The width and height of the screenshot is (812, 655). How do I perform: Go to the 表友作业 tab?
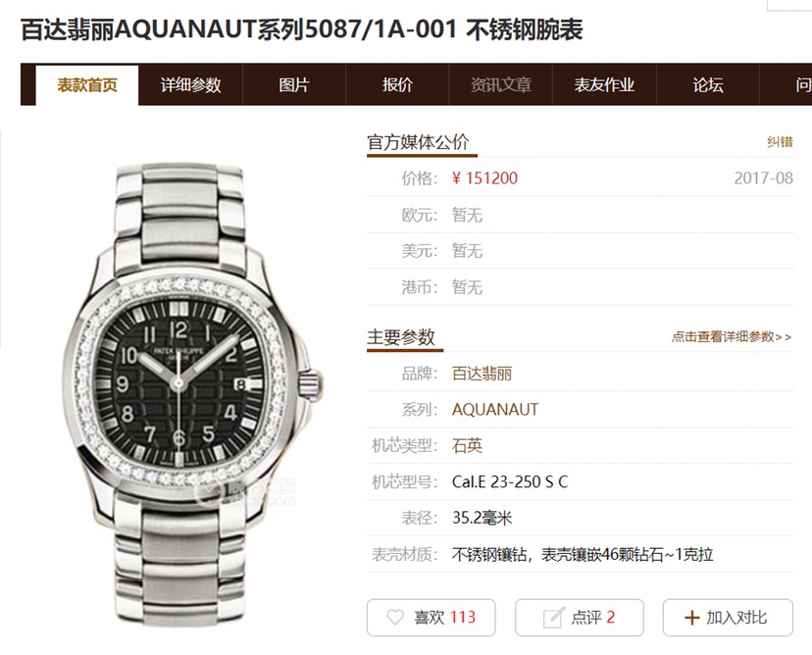(604, 85)
